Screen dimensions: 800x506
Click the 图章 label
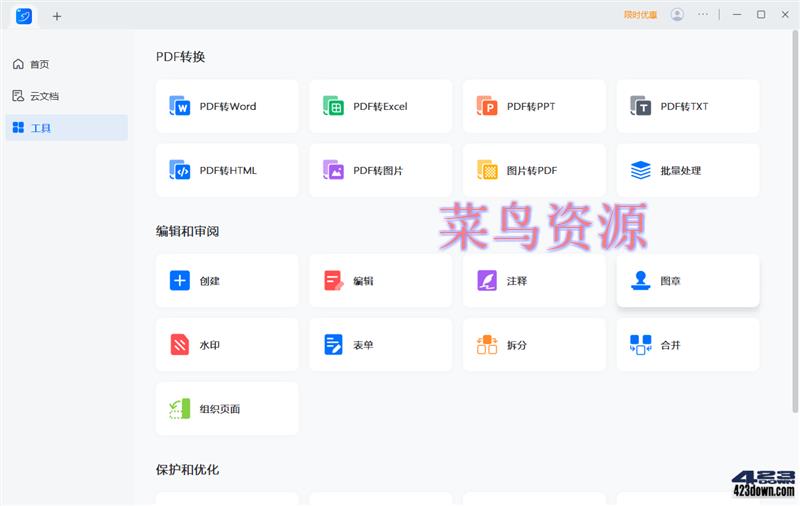coord(670,281)
